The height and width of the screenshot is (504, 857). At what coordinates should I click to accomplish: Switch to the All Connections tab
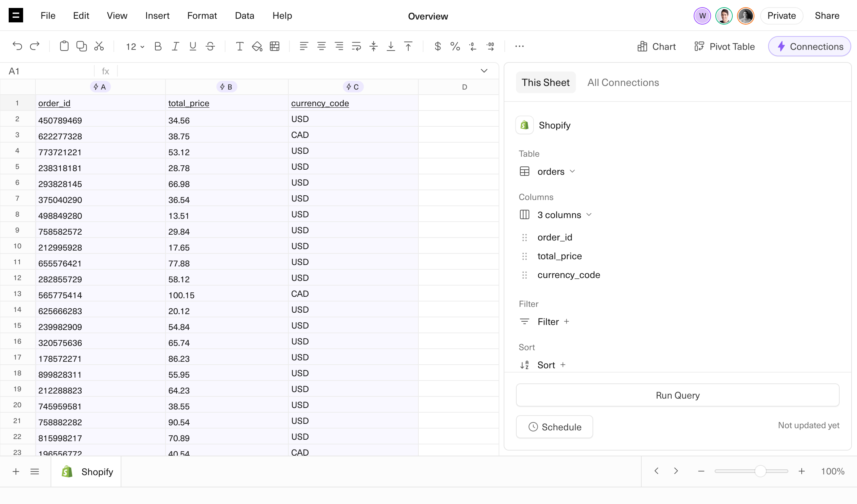coord(623,83)
